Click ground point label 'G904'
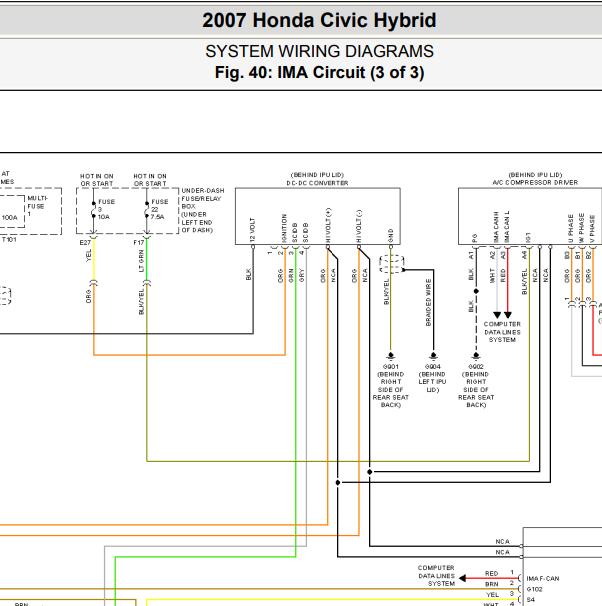This screenshot has height=606, width=602. [x=433, y=366]
